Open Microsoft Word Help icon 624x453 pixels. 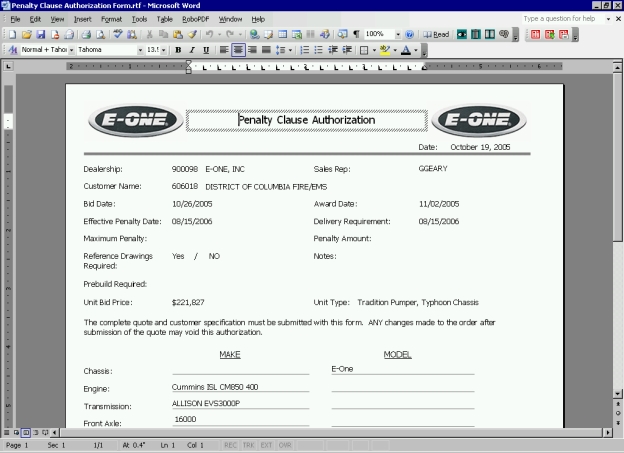click(409, 35)
